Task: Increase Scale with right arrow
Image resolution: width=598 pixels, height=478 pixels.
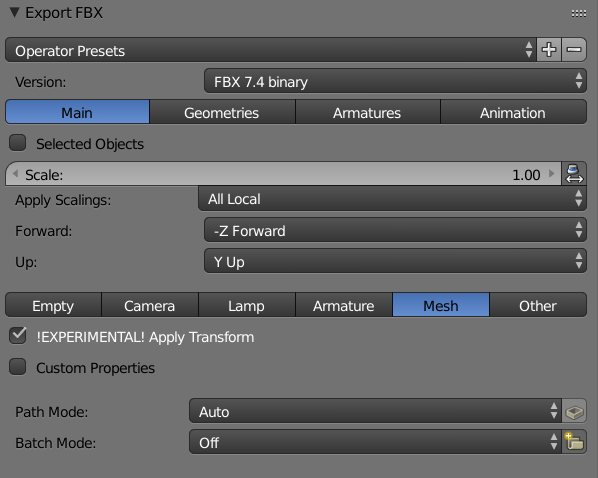Action: [551, 174]
